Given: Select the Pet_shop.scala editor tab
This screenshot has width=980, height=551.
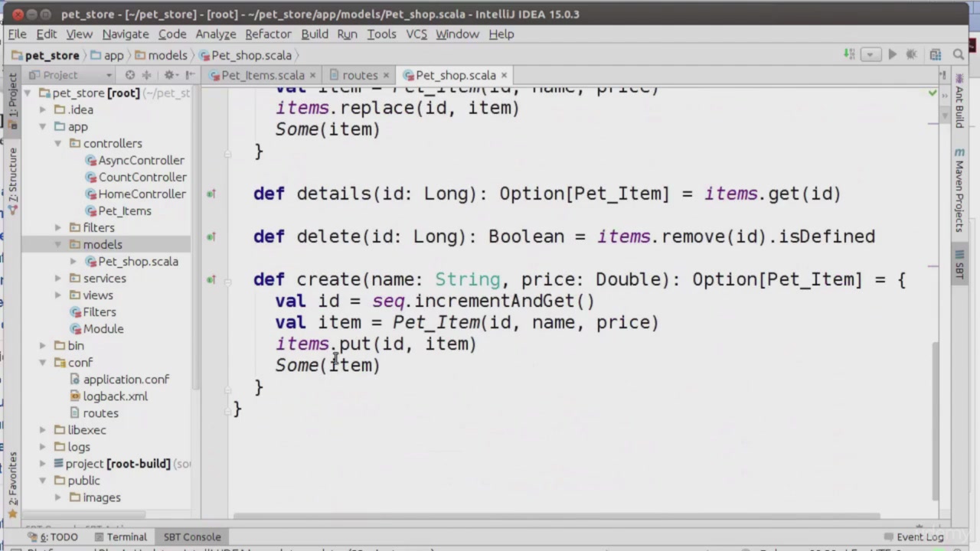Looking at the screenshot, I should click(456, 75).
